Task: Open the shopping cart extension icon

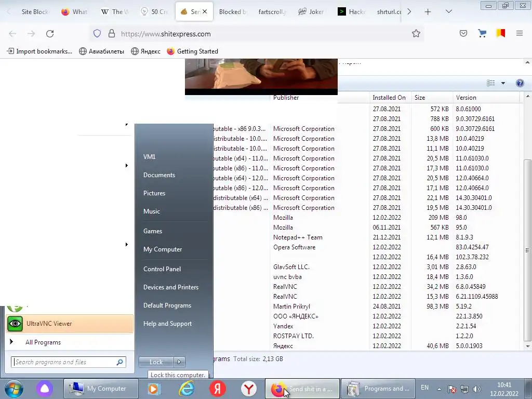Action: 482,33
